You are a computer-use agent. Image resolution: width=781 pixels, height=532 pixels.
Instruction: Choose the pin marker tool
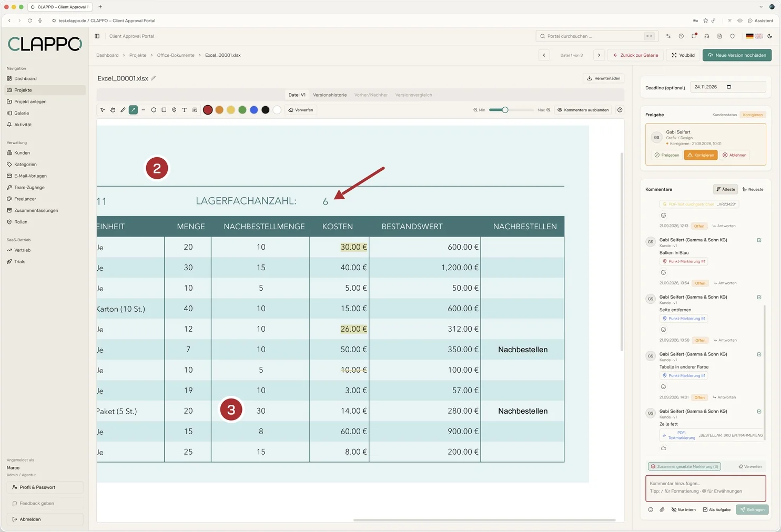coord(174,110)
